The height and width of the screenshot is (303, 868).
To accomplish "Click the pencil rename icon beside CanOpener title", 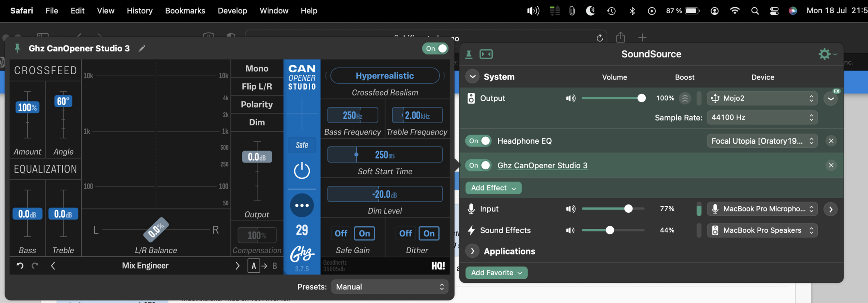I will point(142,49).
